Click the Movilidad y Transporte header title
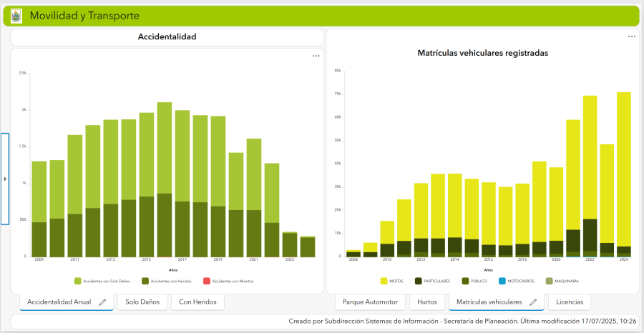Screen dimensions: 644x333 click(x=84, y=16)
